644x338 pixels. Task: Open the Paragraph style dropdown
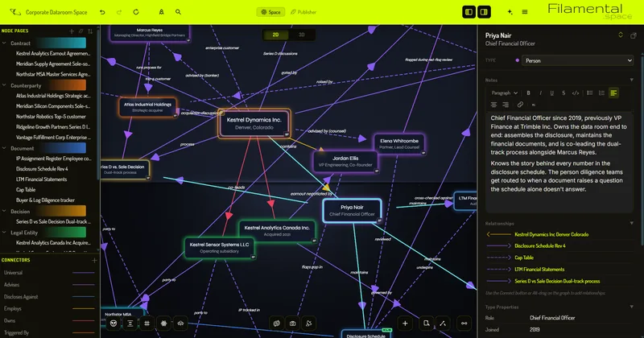[x=505, y=93]
